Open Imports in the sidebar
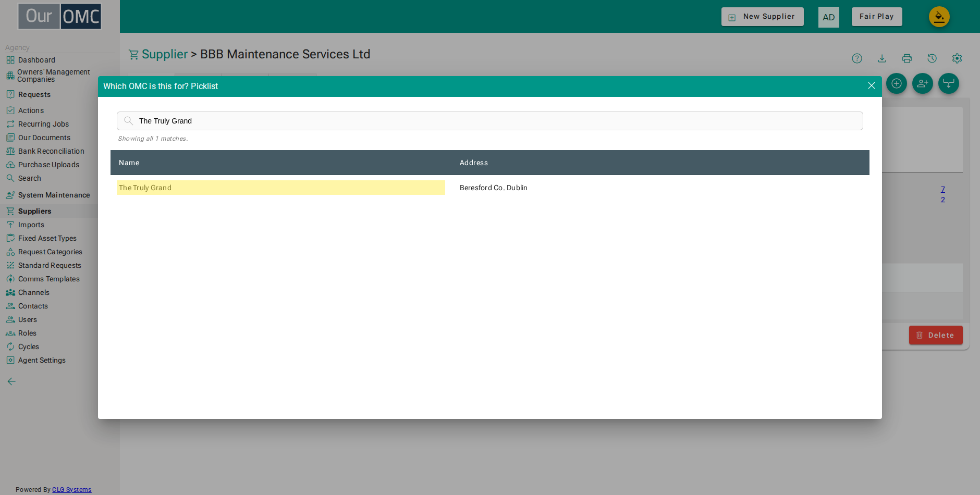980x495 pixels. 31,225
